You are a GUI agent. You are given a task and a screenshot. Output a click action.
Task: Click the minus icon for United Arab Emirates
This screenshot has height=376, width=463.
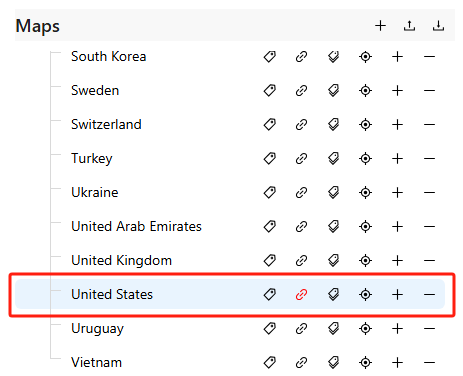pos(429,227)
